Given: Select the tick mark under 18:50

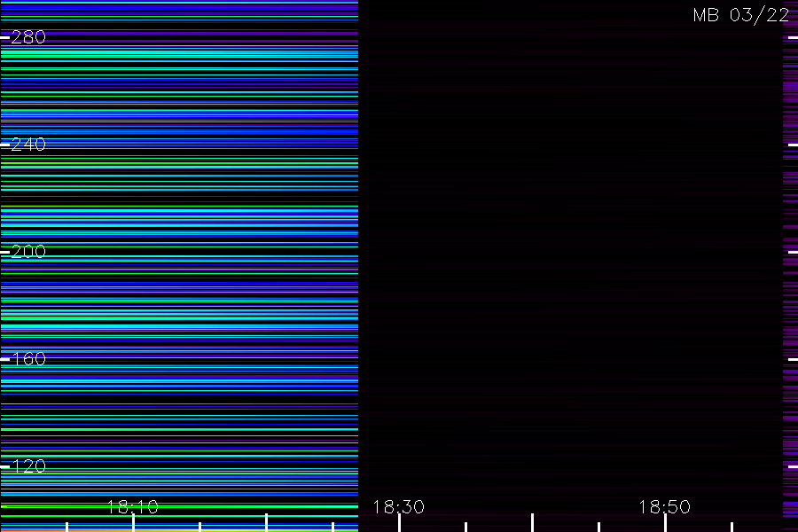Looking at the screenshot, I should pyautogui.click(x=665, y=523).
